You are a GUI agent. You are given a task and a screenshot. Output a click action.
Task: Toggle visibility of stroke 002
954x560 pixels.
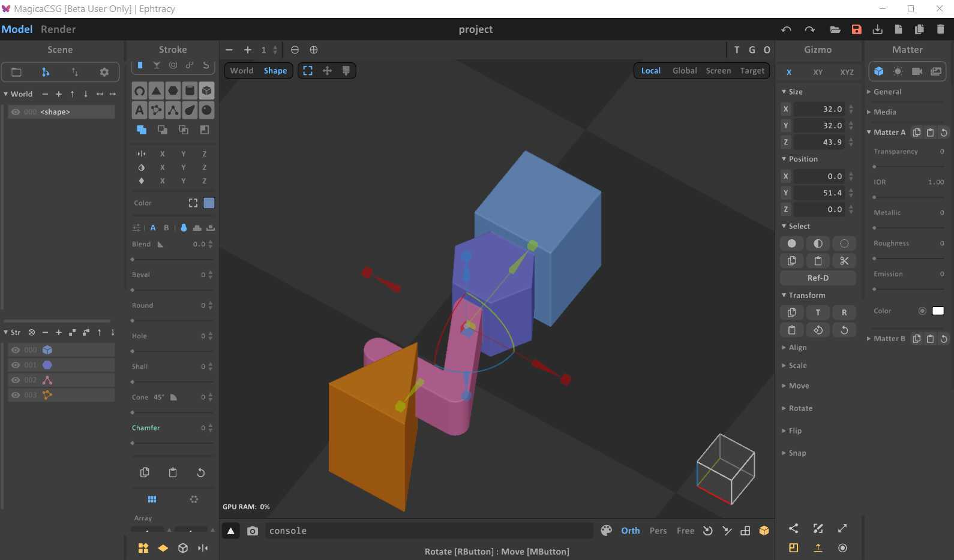point(16,380)
